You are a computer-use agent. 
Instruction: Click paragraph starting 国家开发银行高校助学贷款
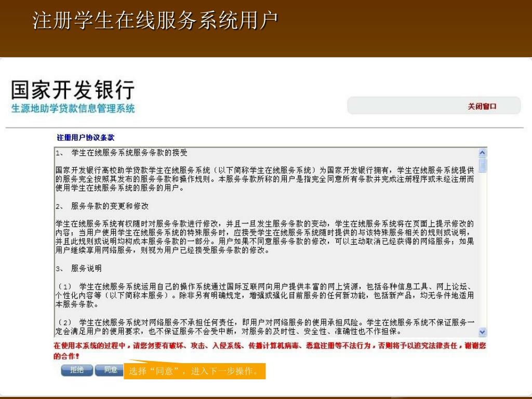[264, 179]
